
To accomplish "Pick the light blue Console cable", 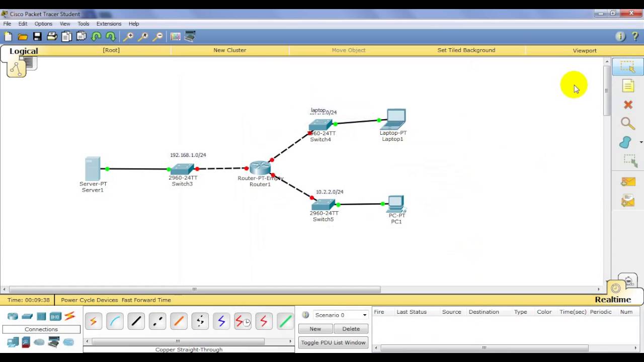I will (x=115, y=321).
